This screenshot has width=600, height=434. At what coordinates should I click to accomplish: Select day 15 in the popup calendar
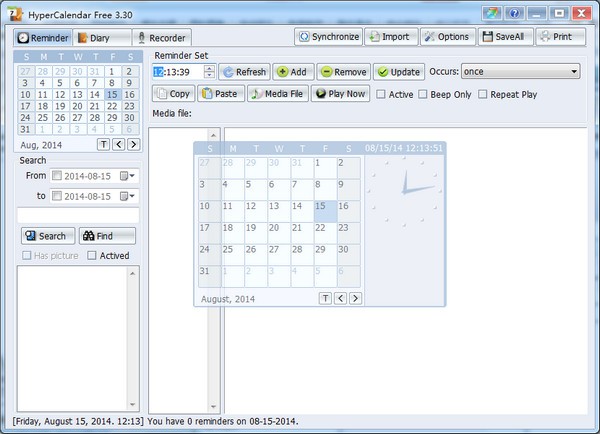[325, 211]
